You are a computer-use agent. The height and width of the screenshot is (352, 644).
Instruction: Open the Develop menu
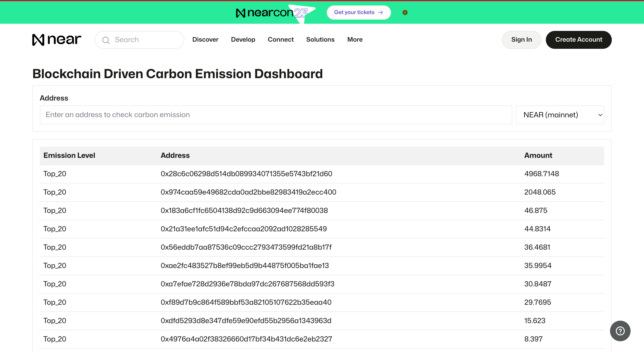[x=243, y=40]
